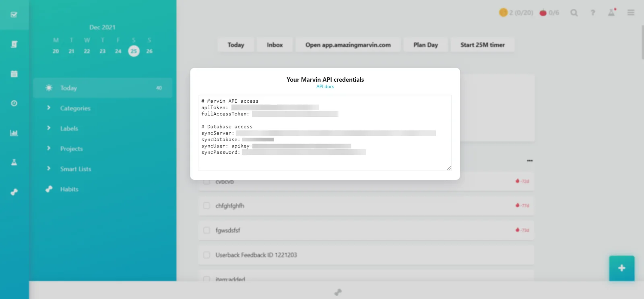Viewport: 644px width, 299px height.
Task: Click the gold coin rewards icon
Action: pyautogui.click(x=503, y=12)
